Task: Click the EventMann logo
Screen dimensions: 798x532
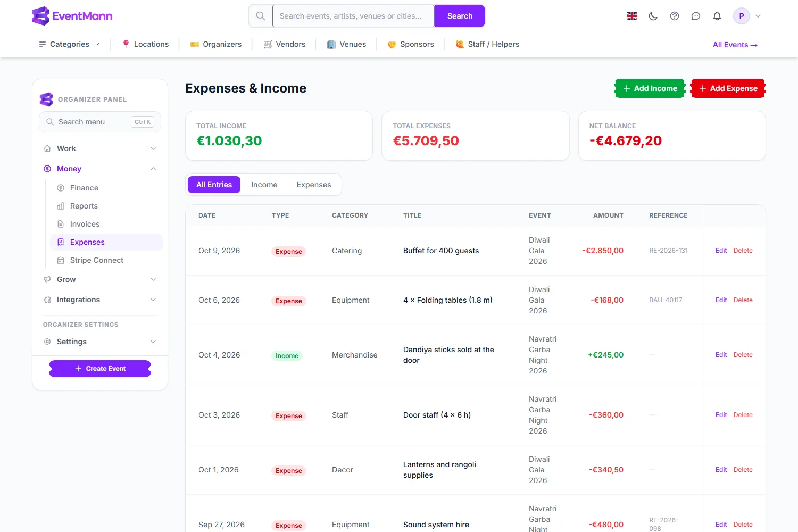Action: 72,16
